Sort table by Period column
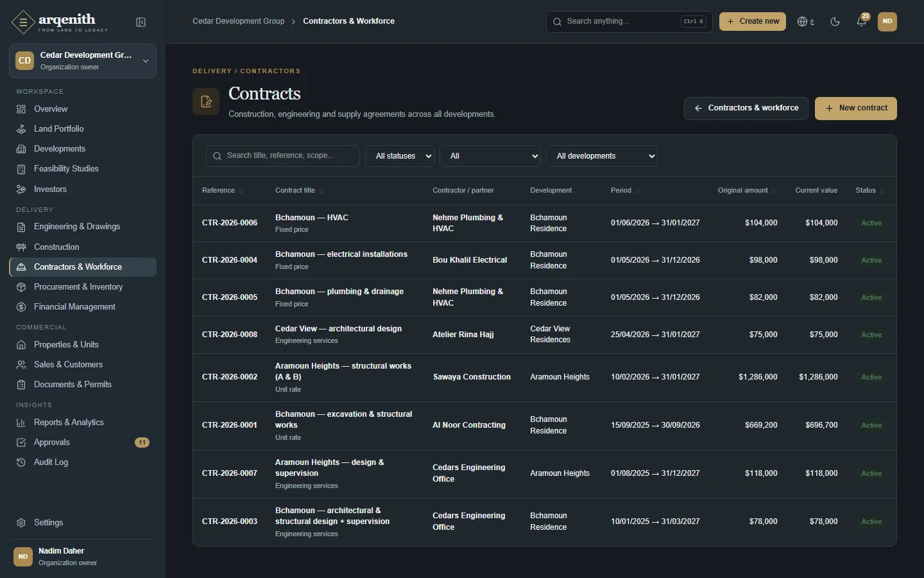Viewport: 924px width, 578px height. click(625, 191)
